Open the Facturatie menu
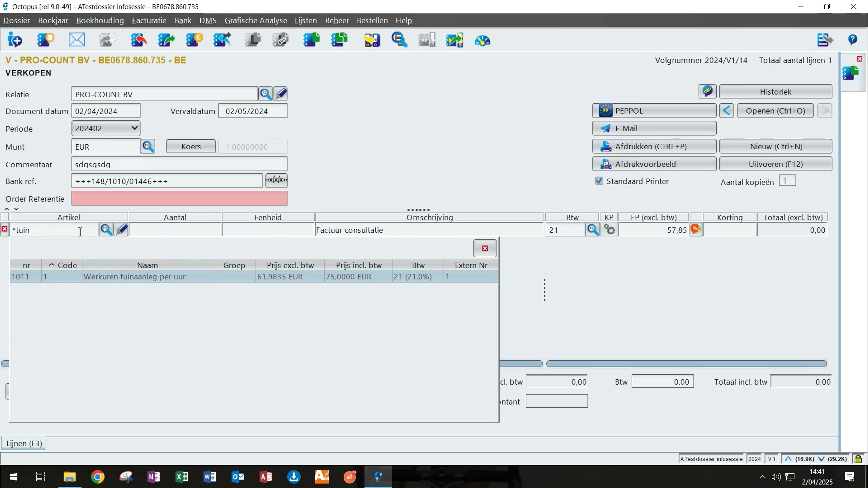868x488 pixels. click(149, 21)
